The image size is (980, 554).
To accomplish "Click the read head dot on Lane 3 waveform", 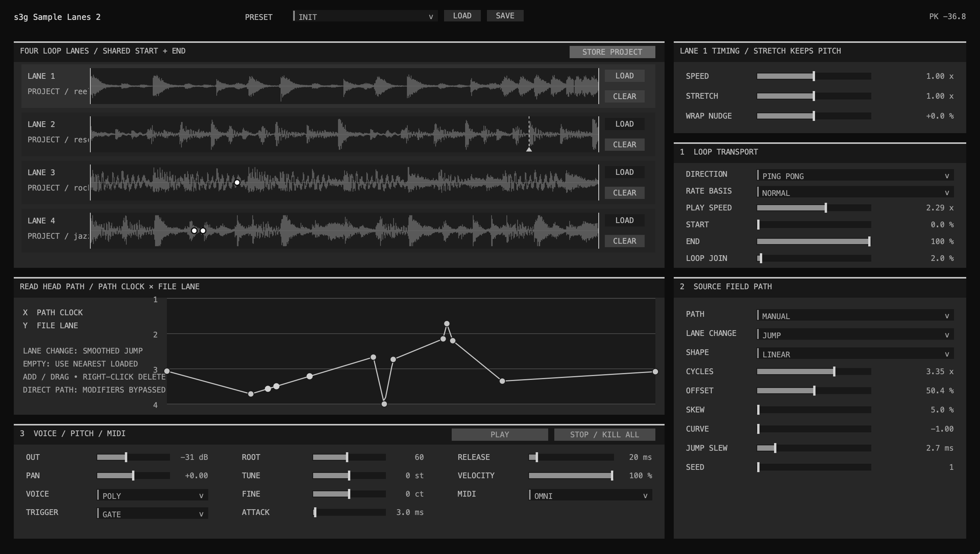I will tap(237, 182).
